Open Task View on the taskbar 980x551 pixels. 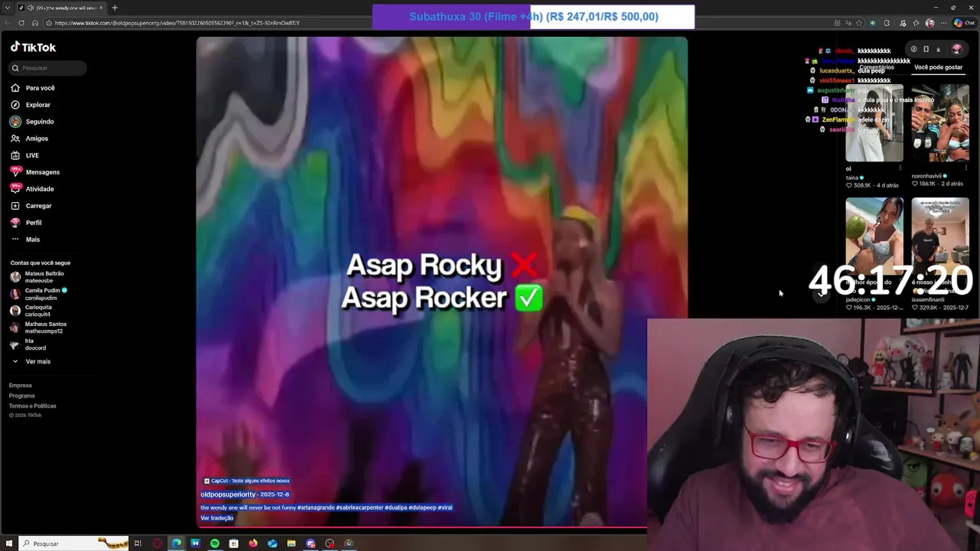[138, 543]
